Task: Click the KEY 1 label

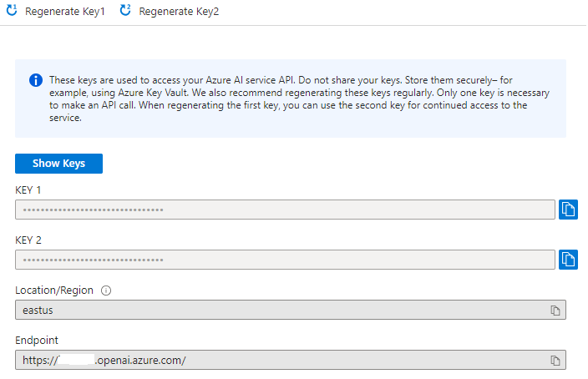Action: pyautogui.click(x=29, y=189)
